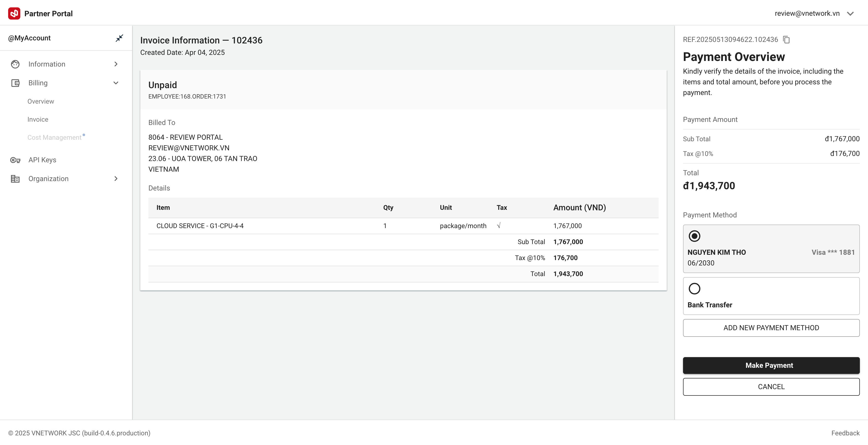The image size is (868, 445).
Task: Open Cost Management in the sidebar
Action: point(55,137)
